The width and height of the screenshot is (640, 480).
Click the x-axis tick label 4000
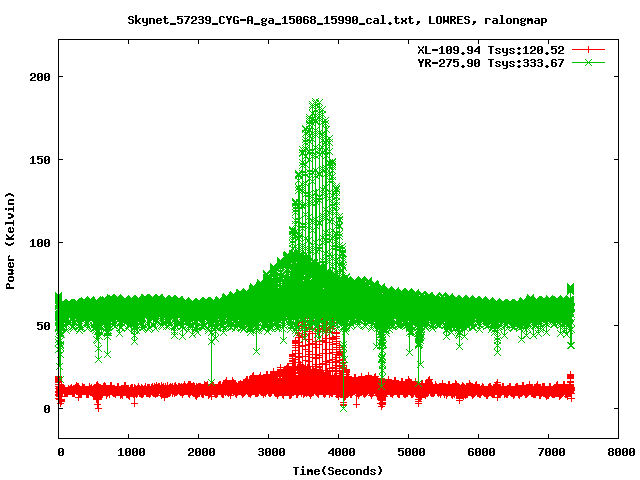(x=341, y=452)
